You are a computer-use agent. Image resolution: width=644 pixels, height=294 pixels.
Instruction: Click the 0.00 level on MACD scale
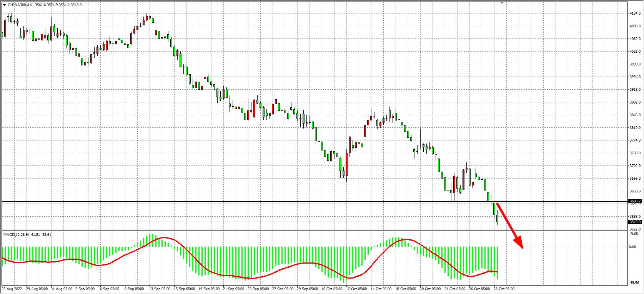(x=632, y=247)
